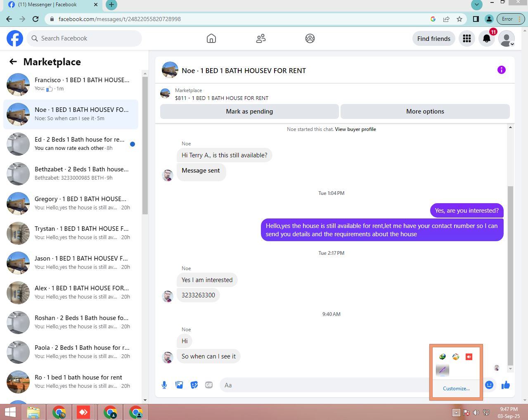Open the Google icon in address bar
528x420 pixels.
433,19
